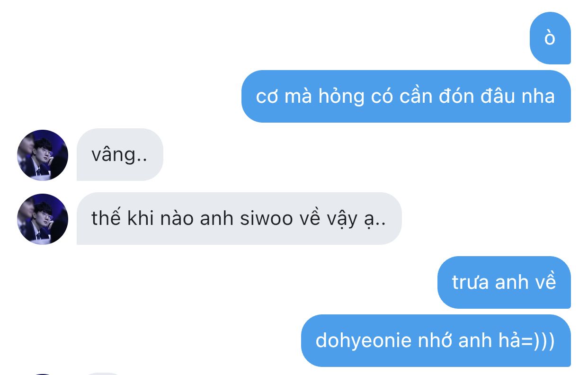Select the "vâng.." reply bubble
This screenshot has height=375, width=588.
click(x=120, y=154)
